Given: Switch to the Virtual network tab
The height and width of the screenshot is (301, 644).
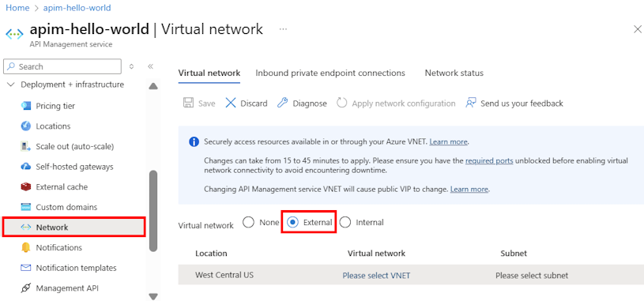Looking at the screenshot, I should point(209,73).
